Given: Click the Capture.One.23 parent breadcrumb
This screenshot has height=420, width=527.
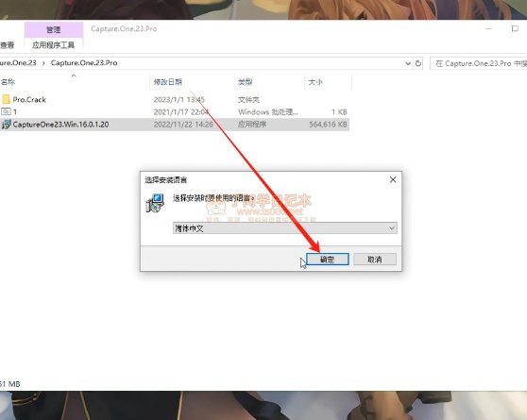Looking at the screenshot, I should 18,63.
